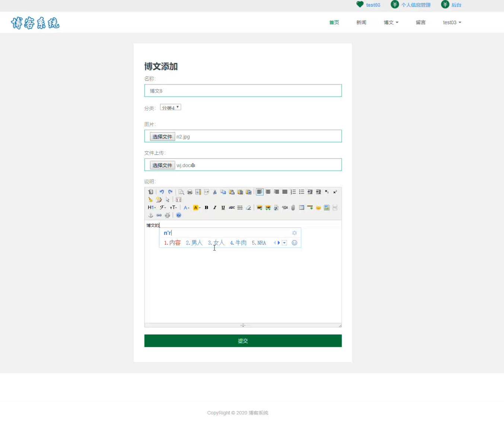Screen dimensions: 504x424
Task: Click the editor bottom resize handle bar
Action: [243, 325]
